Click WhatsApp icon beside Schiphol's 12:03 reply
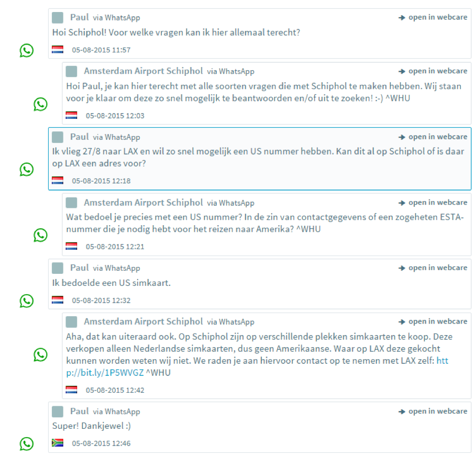The height and width of the screenshot is (456, 476). pos(40,104)
